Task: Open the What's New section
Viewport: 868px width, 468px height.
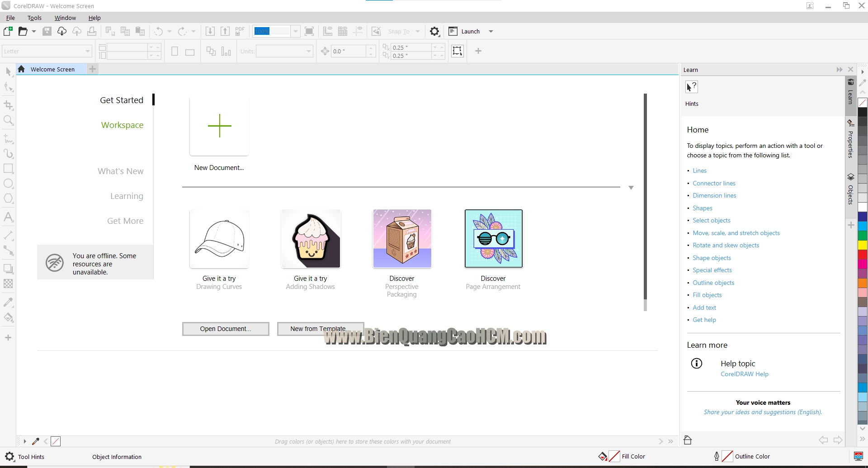Action: (x=121, y=171)
